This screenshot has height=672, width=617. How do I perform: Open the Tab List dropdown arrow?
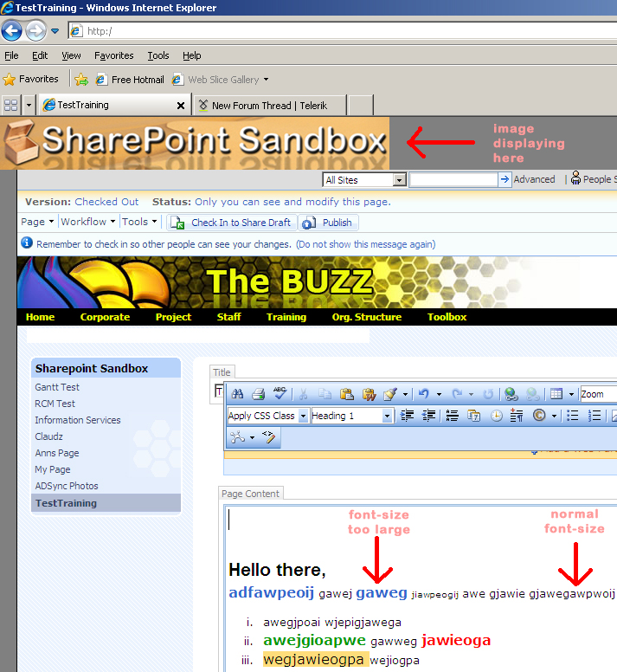[x=29, y=105]
